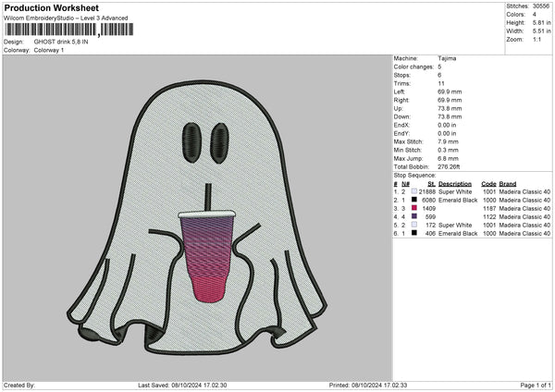Screen dimensions: 555x392
Task: Select the pink swatch in stop row 1409
Action: (414, 208)
